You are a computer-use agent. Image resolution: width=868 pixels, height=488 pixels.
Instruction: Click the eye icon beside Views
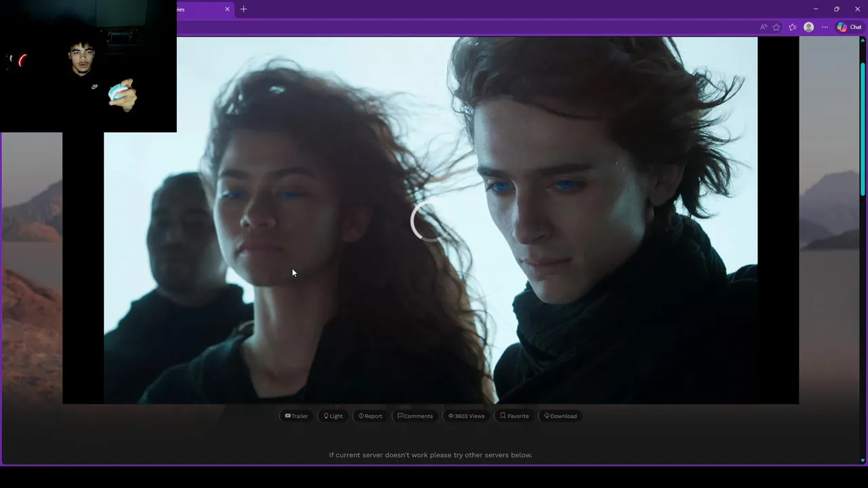[x=451, y=416]
